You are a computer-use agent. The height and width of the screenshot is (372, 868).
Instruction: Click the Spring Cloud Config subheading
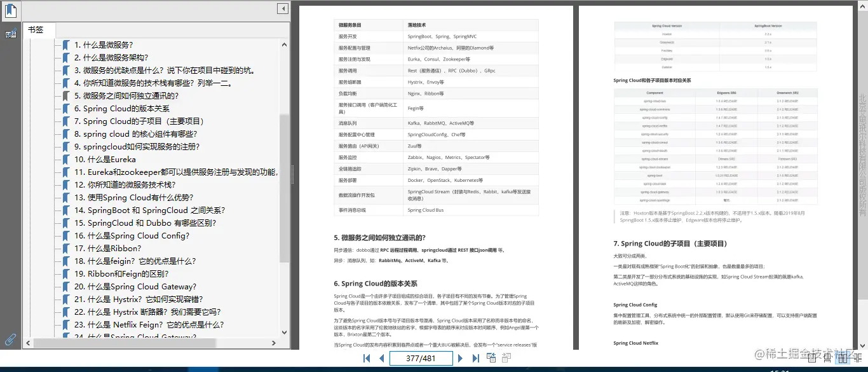pyautogui.click(x=635, y=305)
